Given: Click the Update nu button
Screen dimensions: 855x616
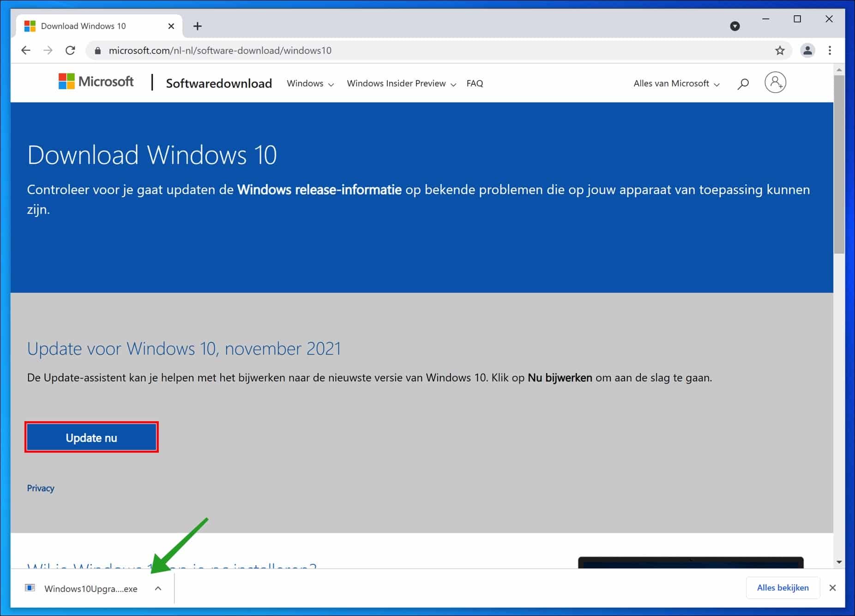Looking at the screenshot, I should click(x=91, y=437).
